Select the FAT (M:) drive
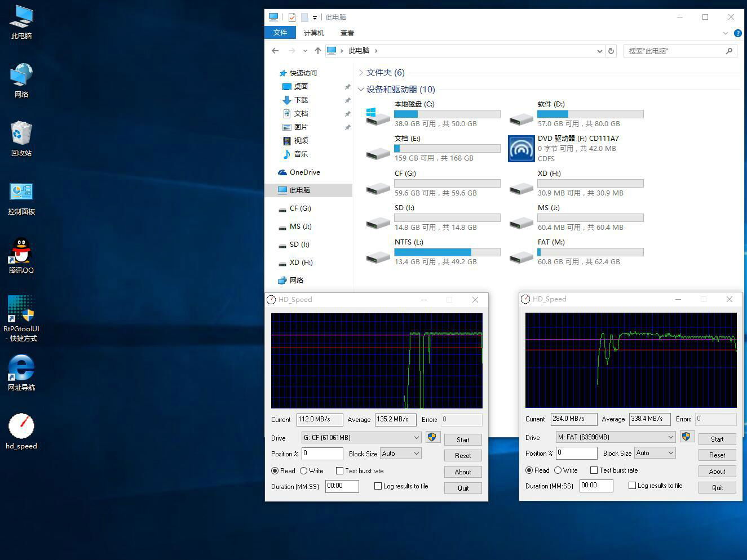747x560 pixels. click(576, 252)
